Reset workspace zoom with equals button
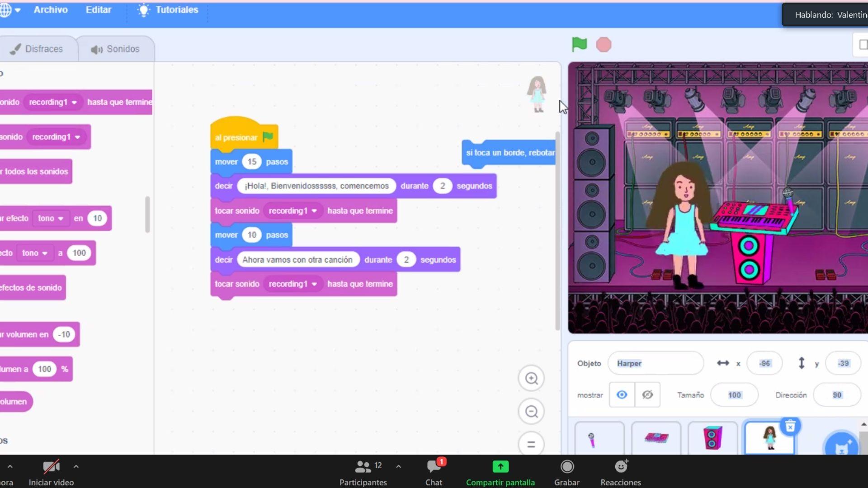 pos(531,444)
